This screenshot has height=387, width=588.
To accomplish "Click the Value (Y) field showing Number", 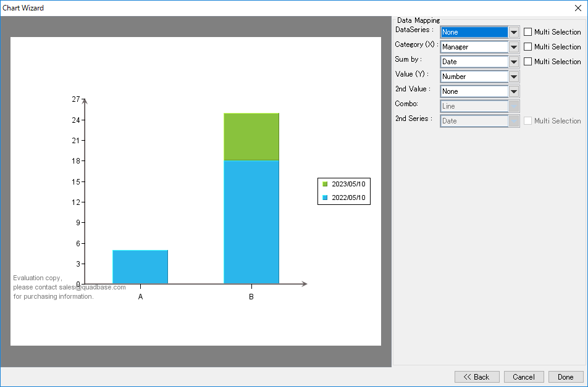I will (x=474, y=77).
